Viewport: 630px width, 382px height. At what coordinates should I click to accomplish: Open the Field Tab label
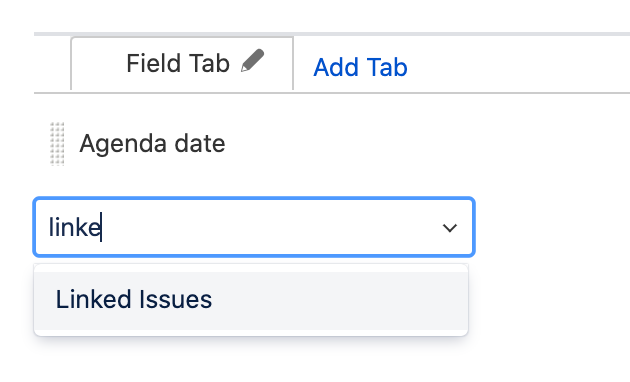click(x=178, y=63)
